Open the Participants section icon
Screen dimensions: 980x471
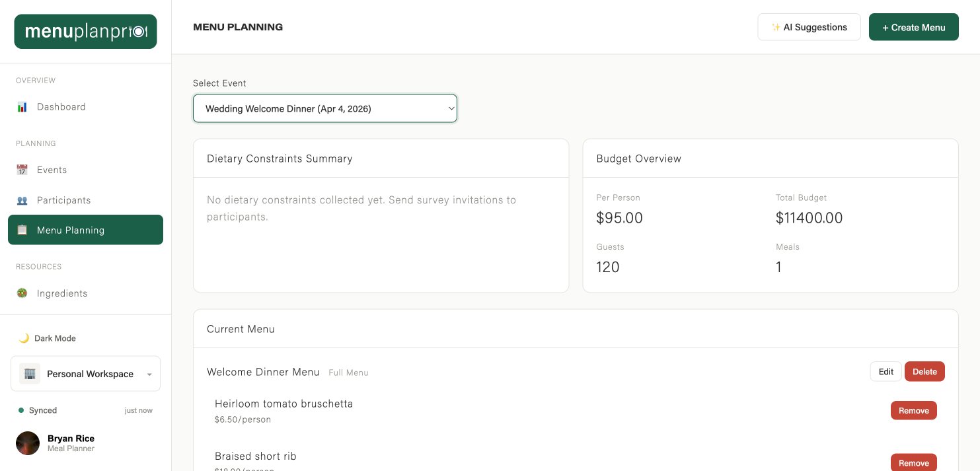(x=22, y=200)
